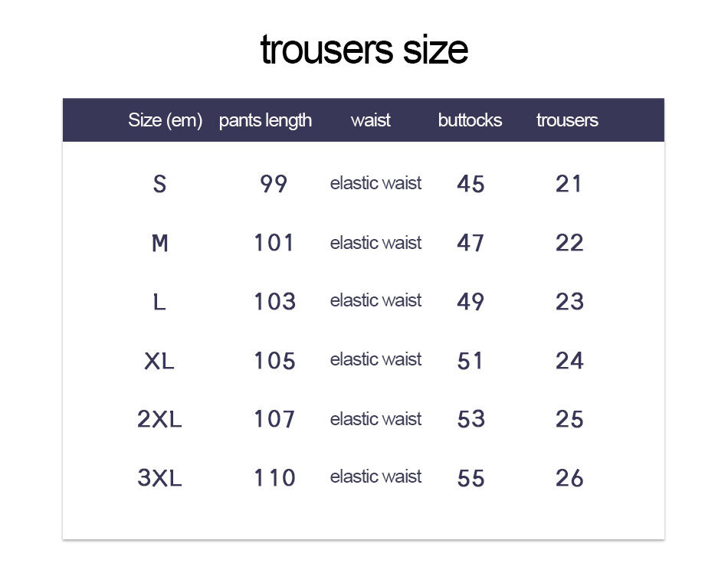Click the 2XL size row label
The image size is (728, 570).
159,419
